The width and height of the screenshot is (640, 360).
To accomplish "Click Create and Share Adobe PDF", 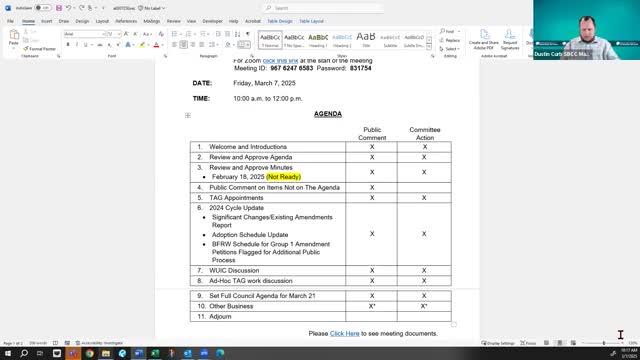I will (484, 40).
